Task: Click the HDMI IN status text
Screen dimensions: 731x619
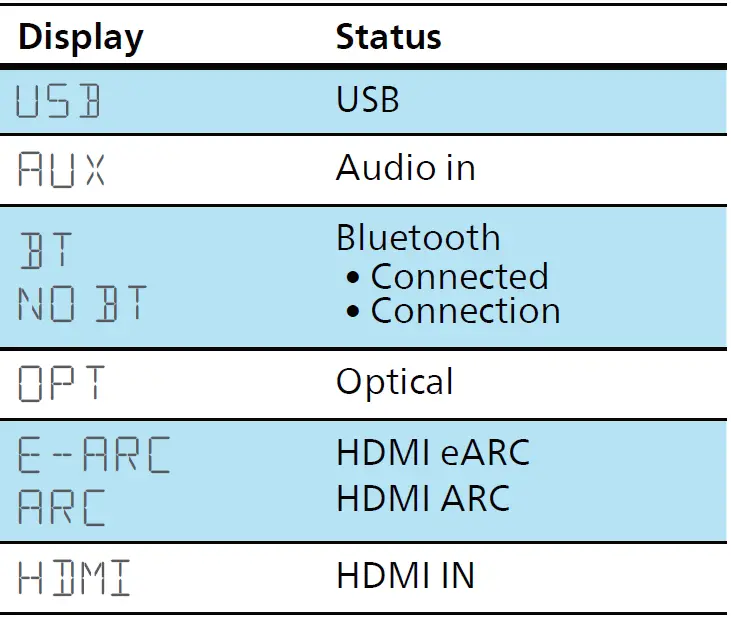Action: point(405,576)
